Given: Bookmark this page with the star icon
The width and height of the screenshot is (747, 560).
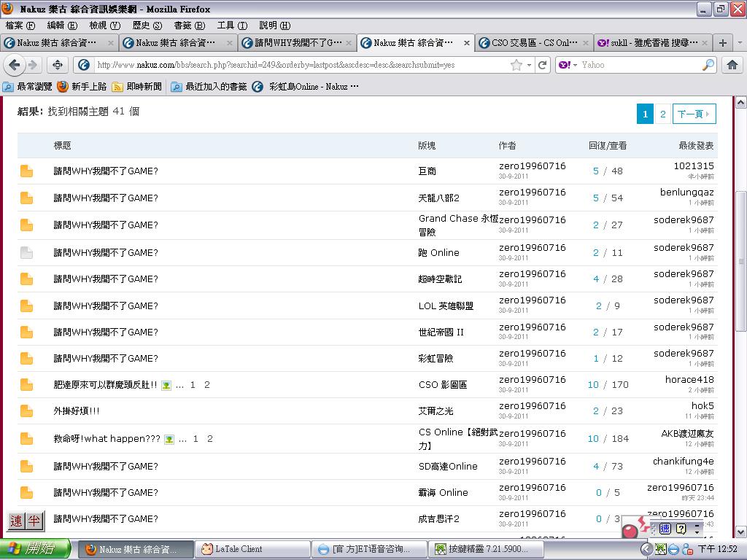Looking at the screenshot, I should point(516,65).
